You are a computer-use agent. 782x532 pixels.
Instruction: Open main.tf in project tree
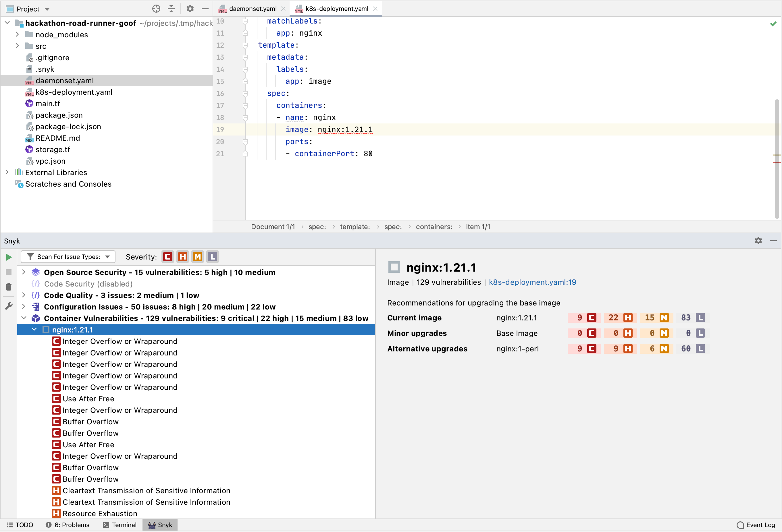pos(47,104)
